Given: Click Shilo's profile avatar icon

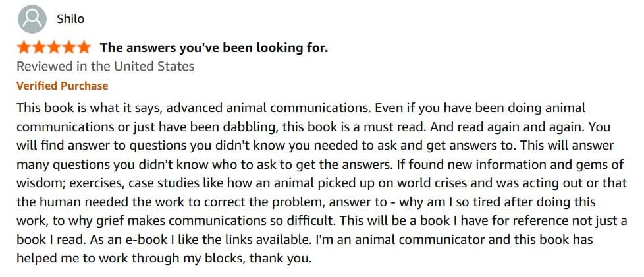Looking at the screenshot, I should coord(30,18).
